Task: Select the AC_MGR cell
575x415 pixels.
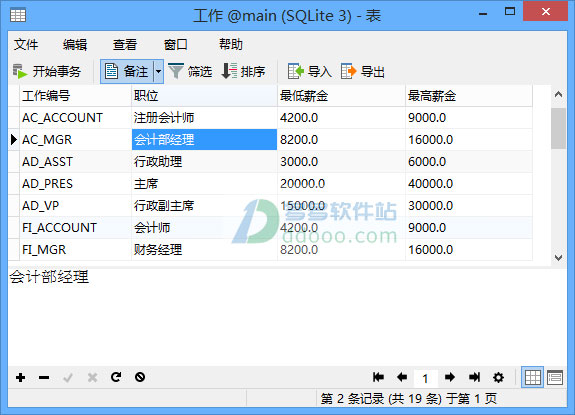Action: [x=76, y=140]
